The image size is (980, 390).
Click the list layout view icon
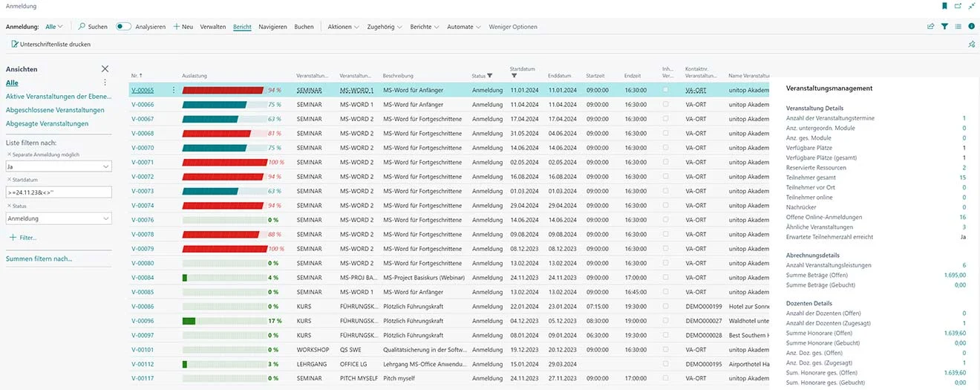click(x=958, y=27)
